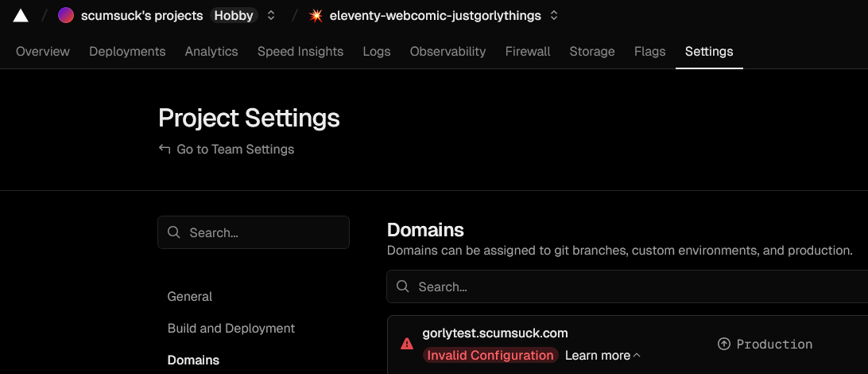Focus the settings sidebar Search field
The width and height of the screenshot is (868, 374).
click(254, 232)
